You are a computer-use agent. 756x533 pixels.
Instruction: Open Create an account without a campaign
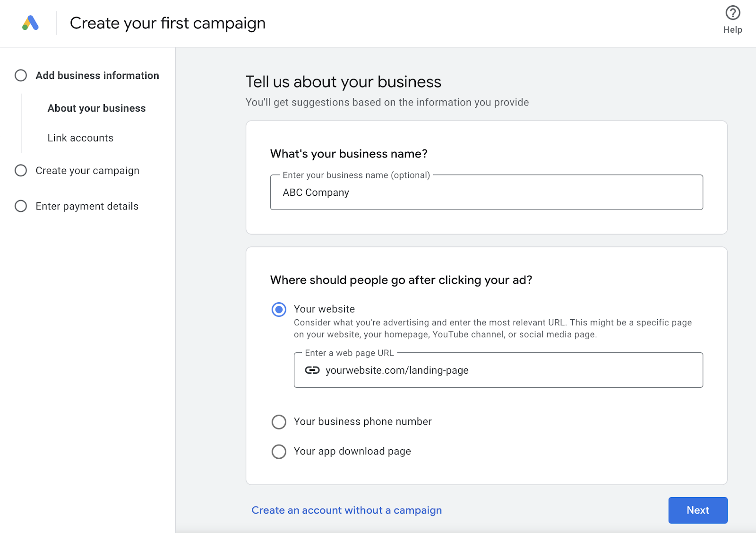click(346, 510)
